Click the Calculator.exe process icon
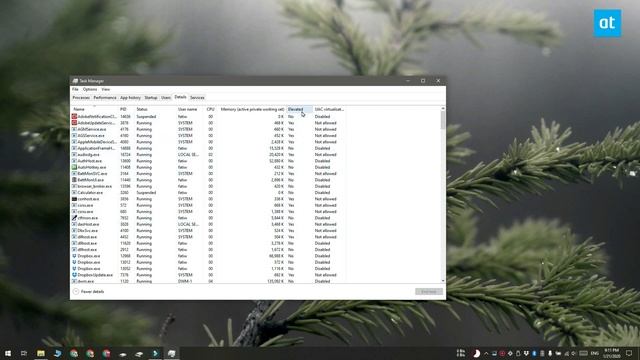Image resolution: width=640 pixels, height=360 pixels. (74, 192)
